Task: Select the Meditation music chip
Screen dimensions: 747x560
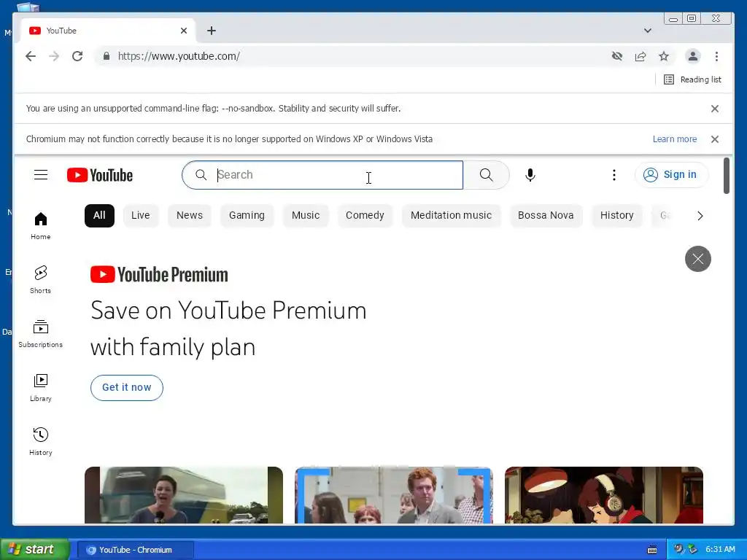Action: coord(451,215)
